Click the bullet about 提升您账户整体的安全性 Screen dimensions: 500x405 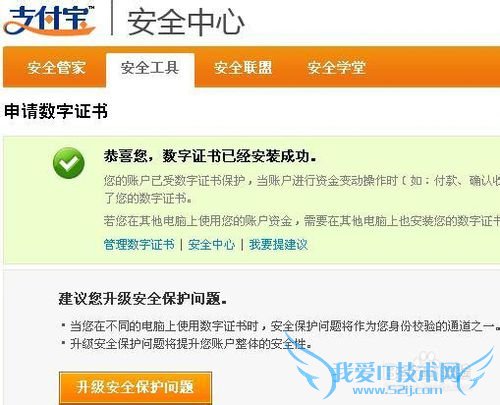pyautogui.click(x=187, y=344)
